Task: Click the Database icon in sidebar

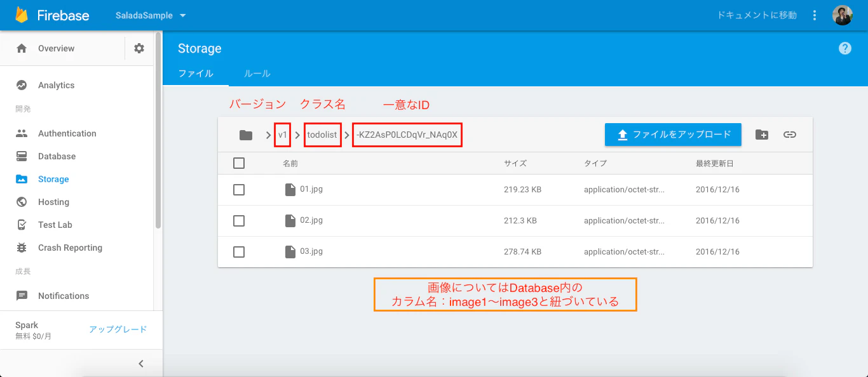Action: click(22, 156)
